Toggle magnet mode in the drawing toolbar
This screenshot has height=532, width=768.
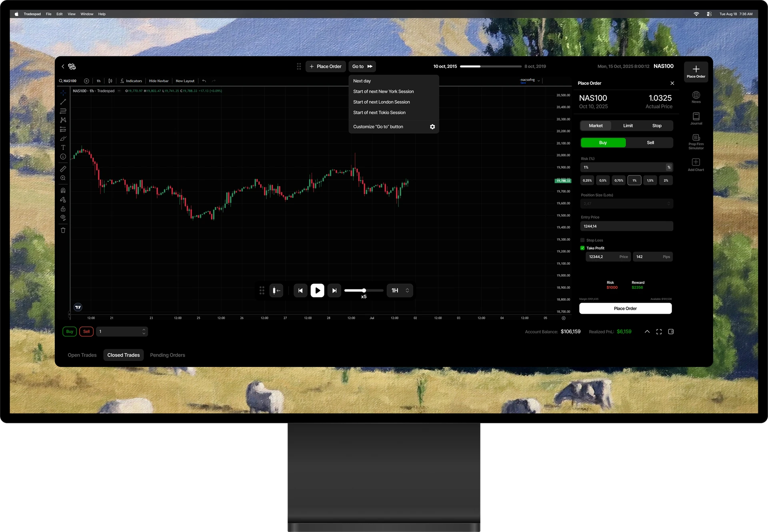pos(63,190)
